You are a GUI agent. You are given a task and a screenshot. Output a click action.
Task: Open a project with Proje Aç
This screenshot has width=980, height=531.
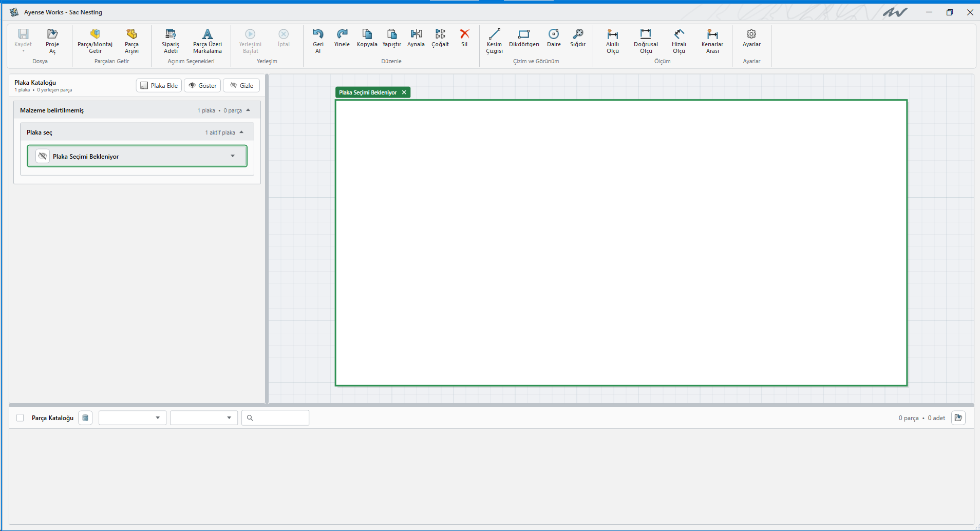52,41
